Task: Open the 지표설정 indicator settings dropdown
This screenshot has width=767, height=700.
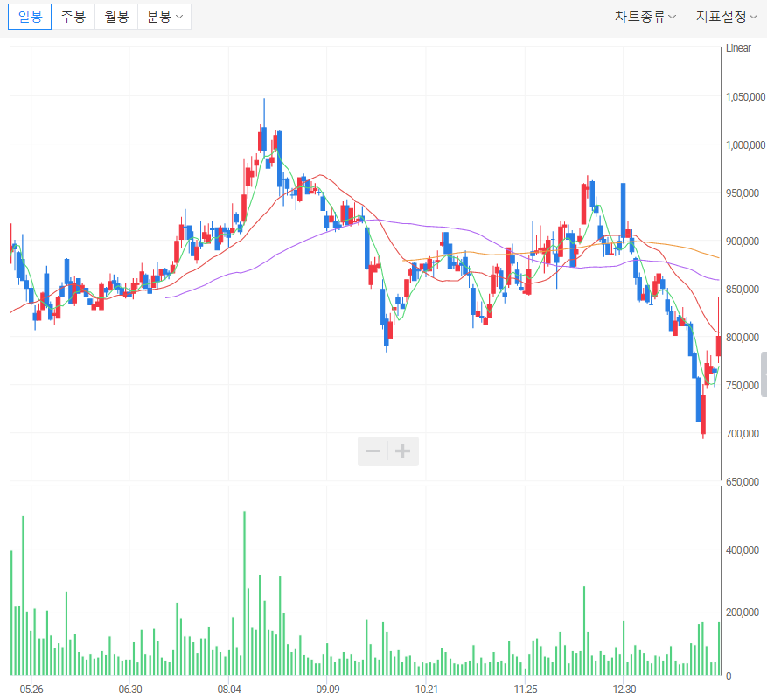Action: pyautogui.click(x=727, y=17)
